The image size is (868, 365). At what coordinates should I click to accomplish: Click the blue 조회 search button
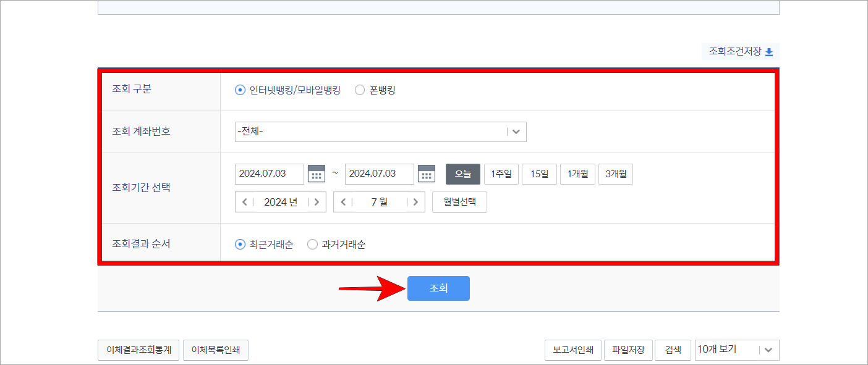pos(438,288)
